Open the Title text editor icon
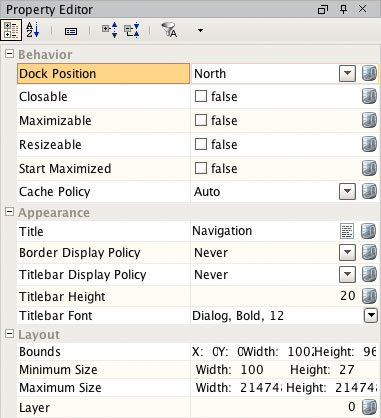Viewport: 381px width, 418px height. pos(347,231)
